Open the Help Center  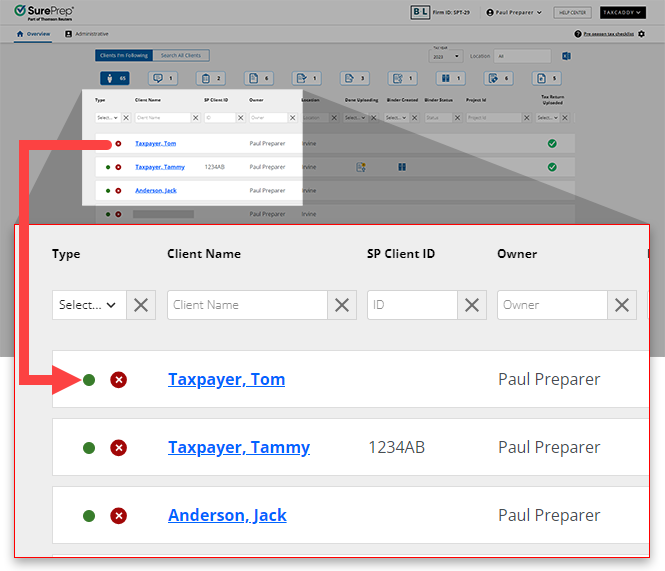[572, 12]
